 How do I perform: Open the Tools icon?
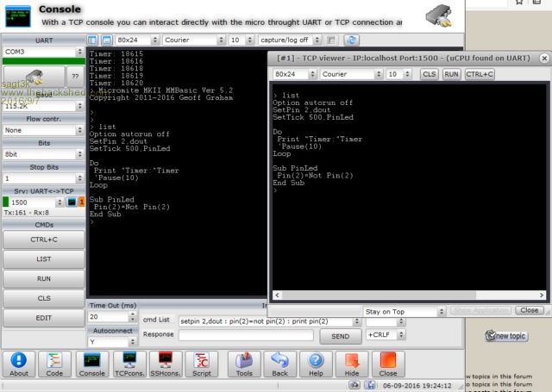point(244,365)
